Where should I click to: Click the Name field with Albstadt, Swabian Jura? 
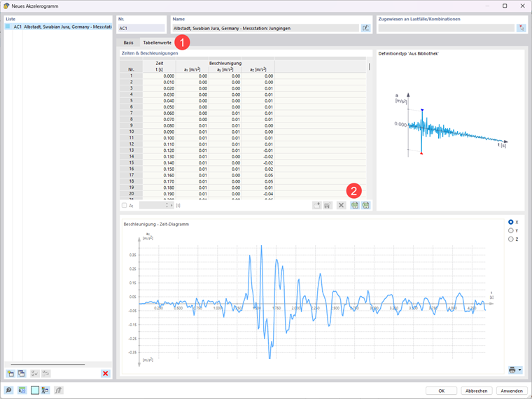[x=266, y=28]
